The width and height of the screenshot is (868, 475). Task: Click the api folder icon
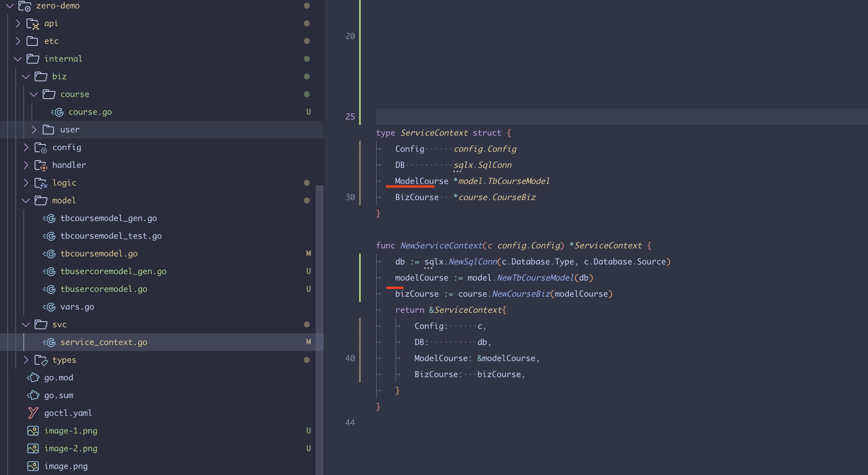[33, 24]
